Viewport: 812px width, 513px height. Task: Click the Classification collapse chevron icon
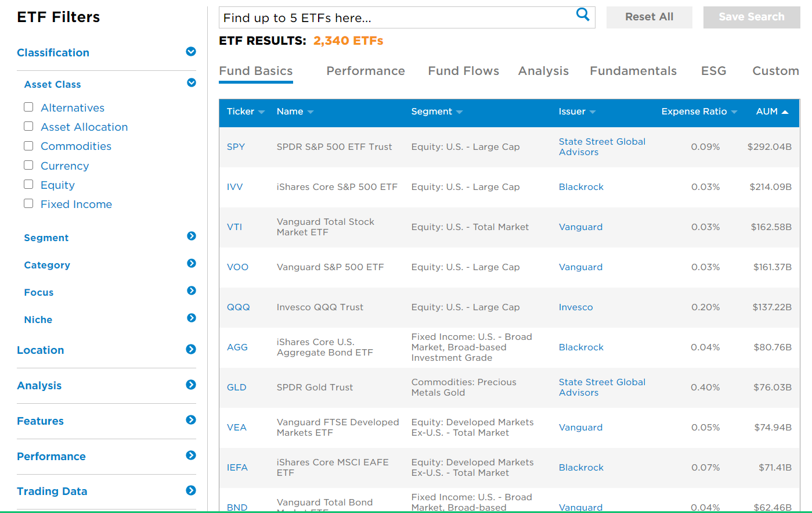(x=191, y=51)
